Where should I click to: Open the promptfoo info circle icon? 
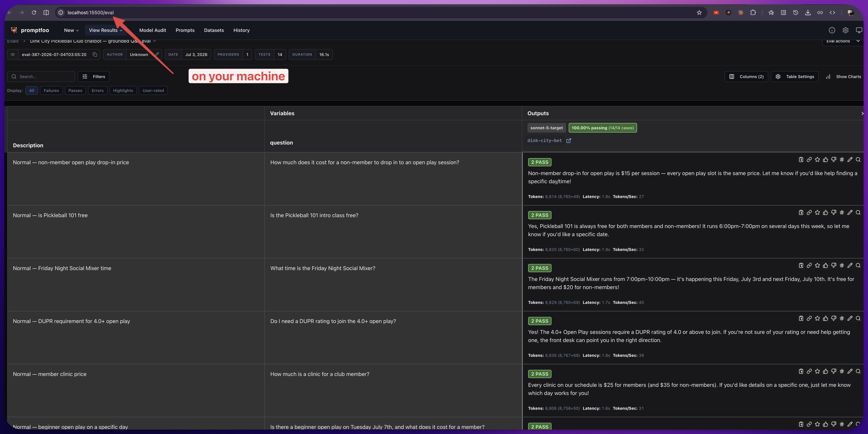(x=832, y=30)
